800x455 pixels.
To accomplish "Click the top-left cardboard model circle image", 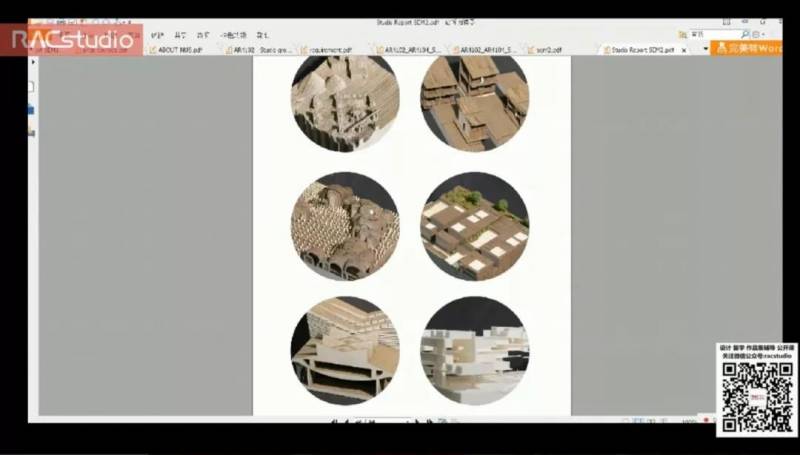I will [345, 102].
